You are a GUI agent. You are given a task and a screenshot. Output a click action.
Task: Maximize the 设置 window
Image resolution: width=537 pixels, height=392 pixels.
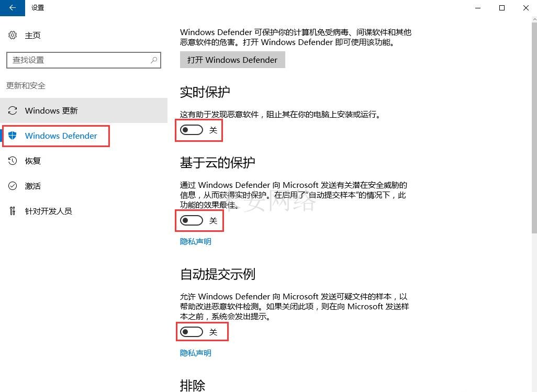[x=502, y=7]
